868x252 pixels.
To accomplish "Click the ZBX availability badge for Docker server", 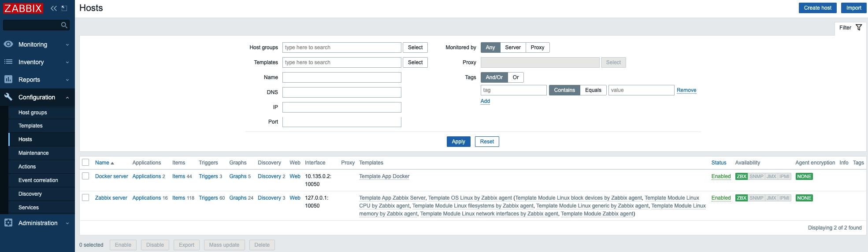I will pyautogui.click(x=741, y=176).
